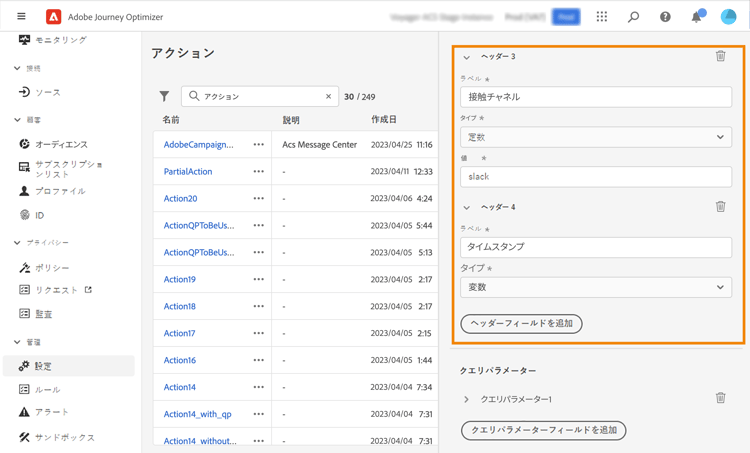The width and height of the screenshot is (750, 453).
Task: Edit the 接触チャネル label field
Action: (596, 97)
